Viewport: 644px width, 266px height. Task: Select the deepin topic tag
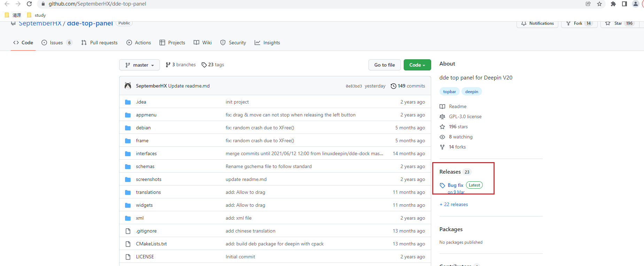pos(472,92)
